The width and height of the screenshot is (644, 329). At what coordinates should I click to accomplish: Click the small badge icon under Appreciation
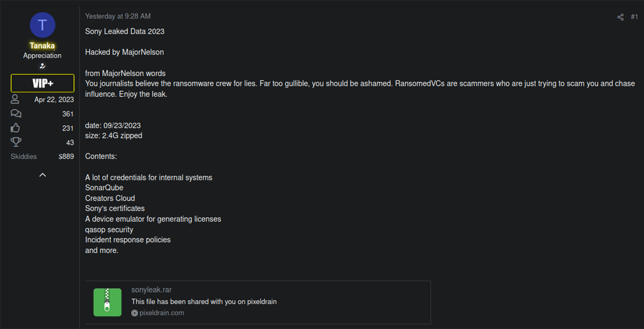tap(42, 66)
